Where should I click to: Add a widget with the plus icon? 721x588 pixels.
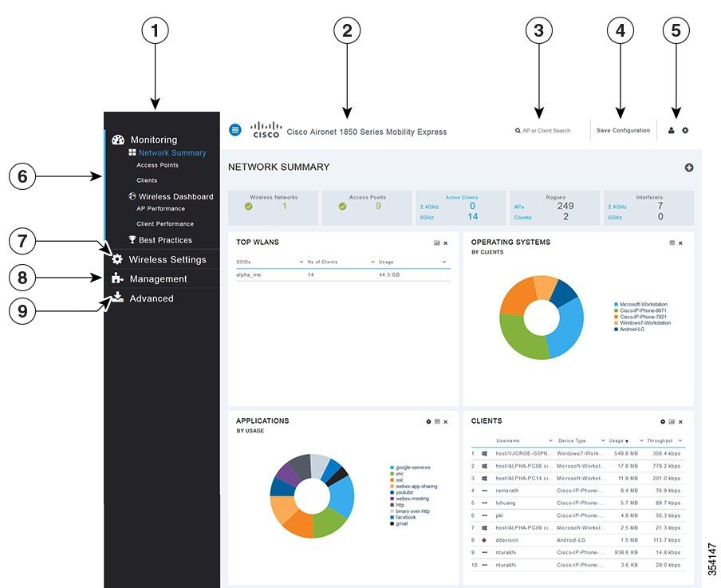pos(689,168)
